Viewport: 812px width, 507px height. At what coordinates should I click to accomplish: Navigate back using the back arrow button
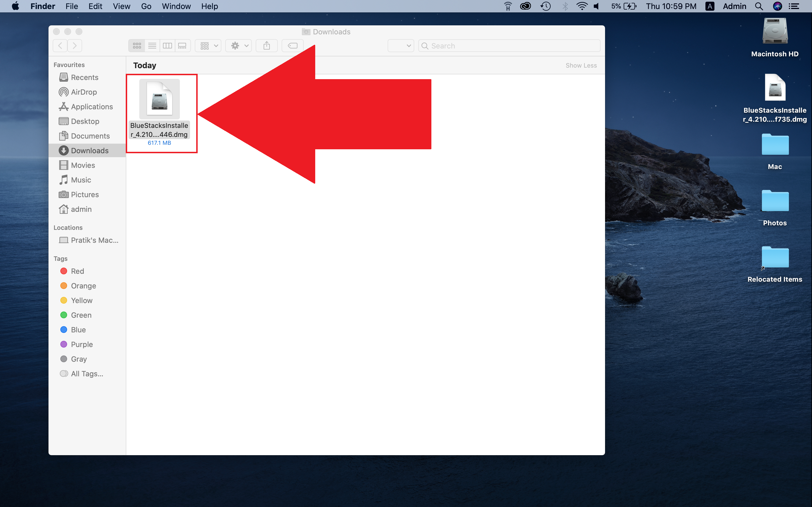click(61, 45)
